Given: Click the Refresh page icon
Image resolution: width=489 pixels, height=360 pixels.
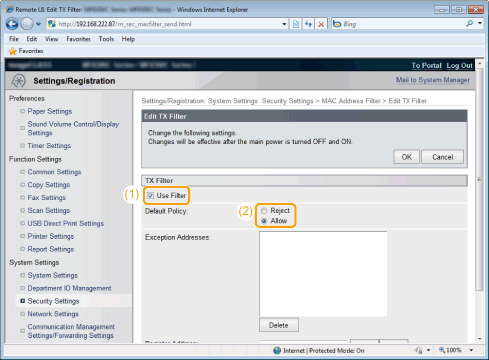Looking at the screenshot, I should click(x=308, y=24).
